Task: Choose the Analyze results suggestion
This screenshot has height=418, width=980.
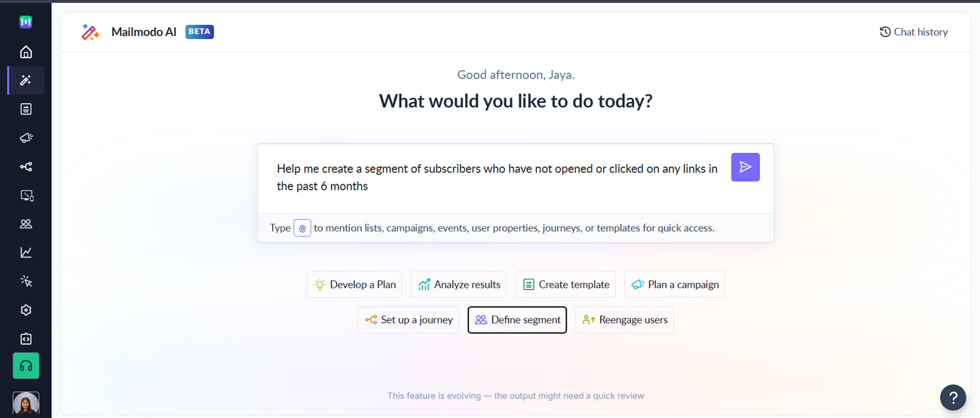Action: click(x=458, y=285)
